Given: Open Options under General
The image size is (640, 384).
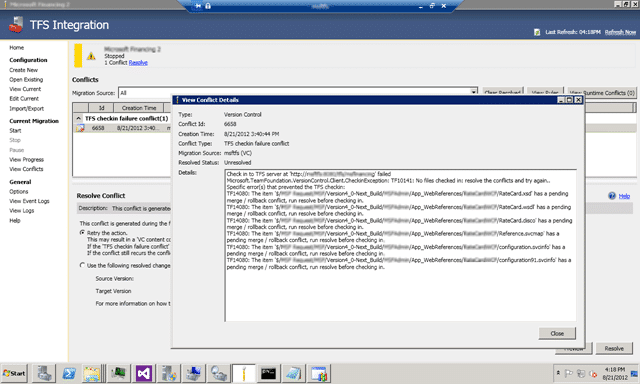Looking at the screenshot, I should click(x=19, y=191).
